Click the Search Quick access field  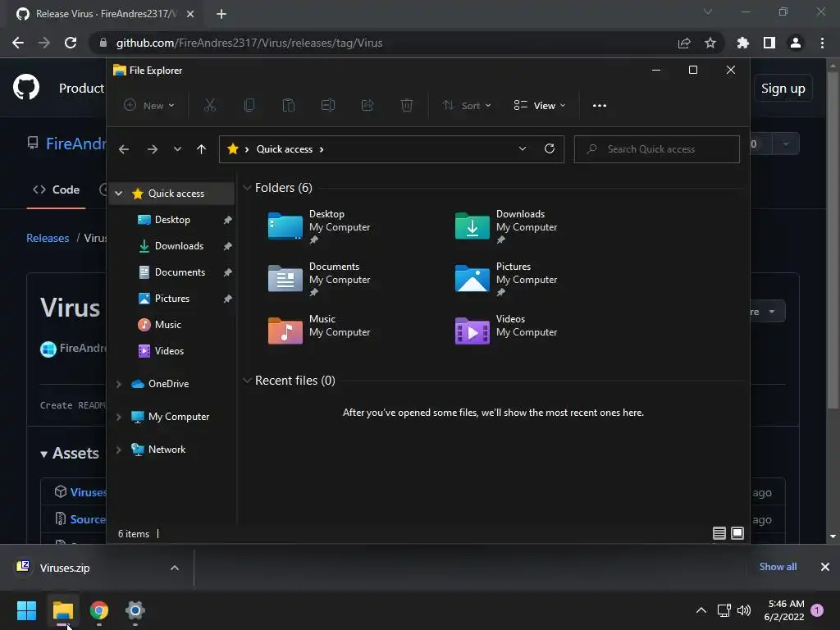(656, 149)
